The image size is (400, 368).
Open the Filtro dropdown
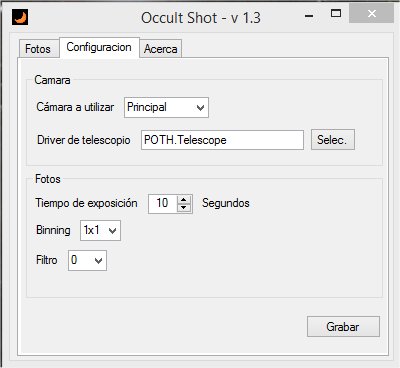[x=87, y=260]
